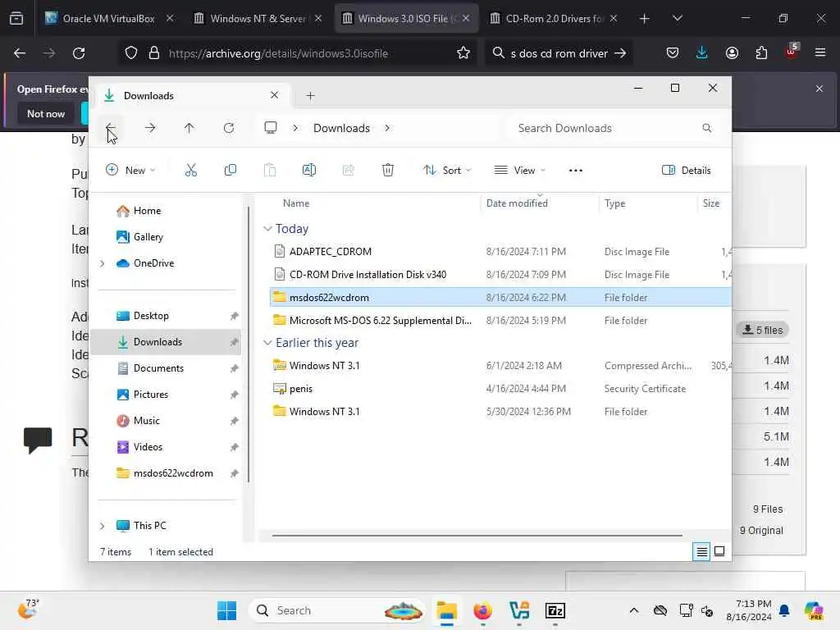Select Music in navigation pane
Screen dimensions: 840x630
pos(146,421)
